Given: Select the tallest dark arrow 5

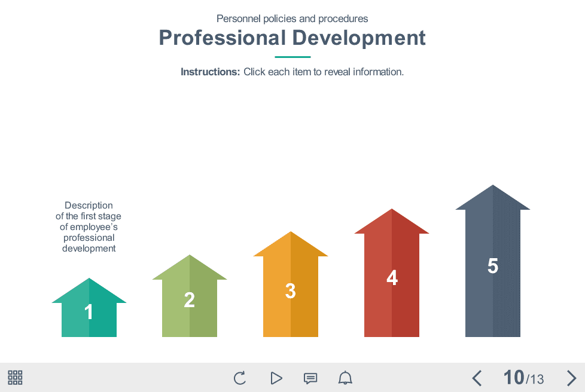Looking at the screenshot, I should point(493,267).
